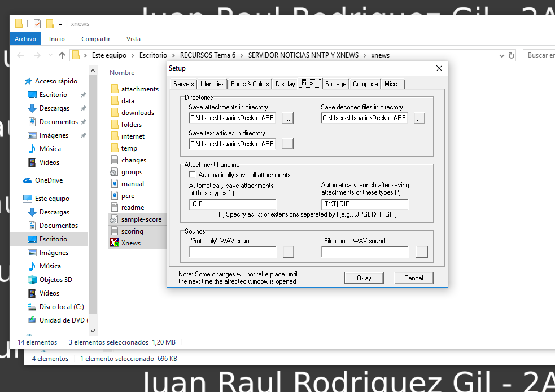Select the groups config file icon
The image size is (555, 392).
(114, 172)
